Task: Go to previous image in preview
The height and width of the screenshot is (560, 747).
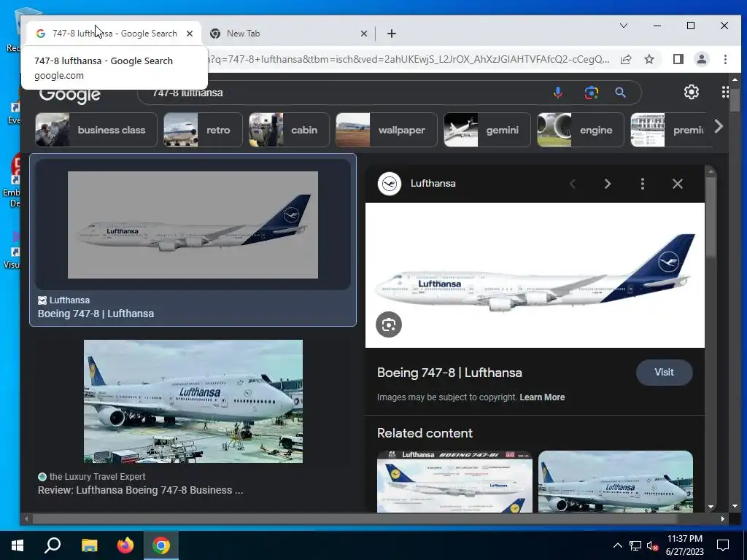Action: click(x=573, y=184)
